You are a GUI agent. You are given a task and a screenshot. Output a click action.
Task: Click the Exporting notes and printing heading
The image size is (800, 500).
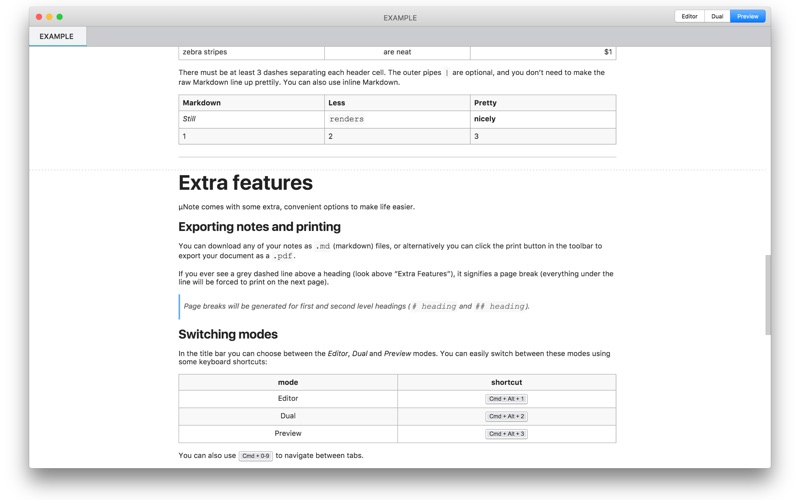260,227
